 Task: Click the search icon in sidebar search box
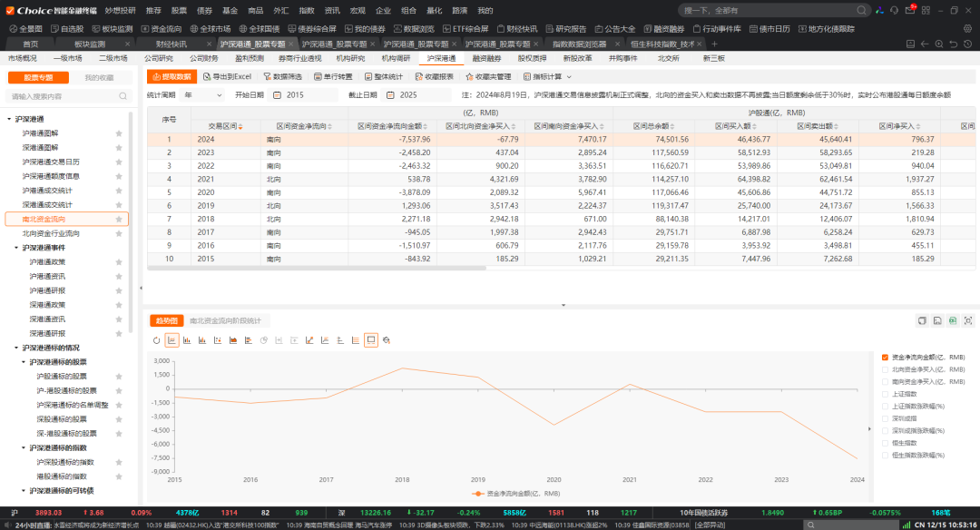(x=124, y=95)
